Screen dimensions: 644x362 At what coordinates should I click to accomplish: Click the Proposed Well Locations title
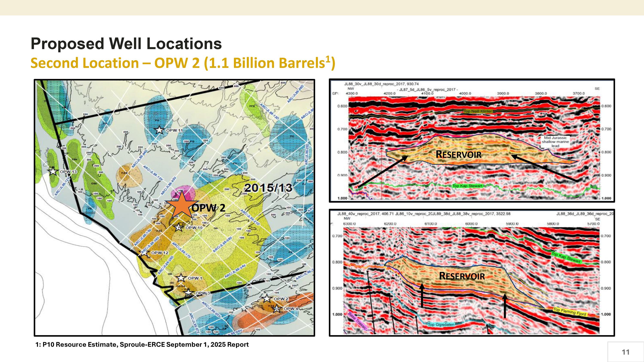click(x=126, y=44)
